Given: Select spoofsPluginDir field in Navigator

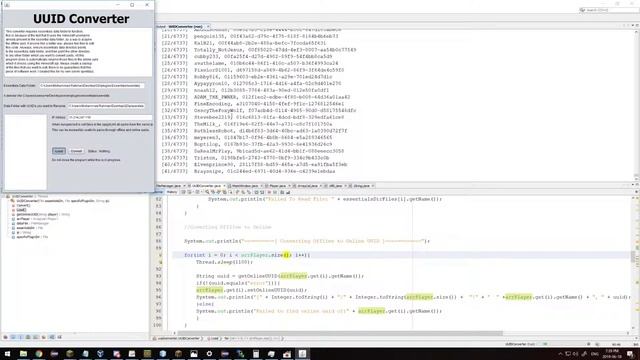Looking at the screenshot, I should (x=30, y=237).
